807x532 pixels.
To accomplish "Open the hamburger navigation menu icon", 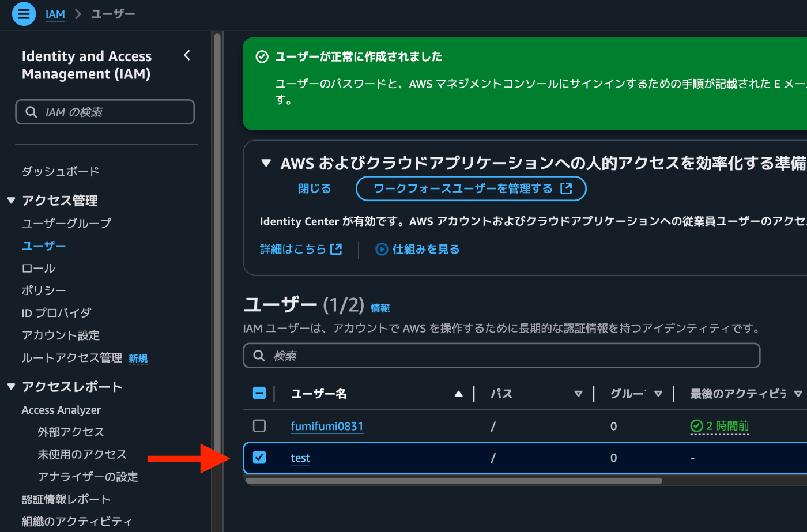I will click(24, 14).
